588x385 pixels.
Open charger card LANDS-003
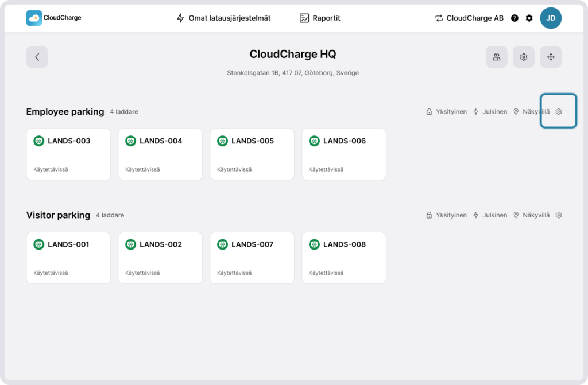click(68, 154)
